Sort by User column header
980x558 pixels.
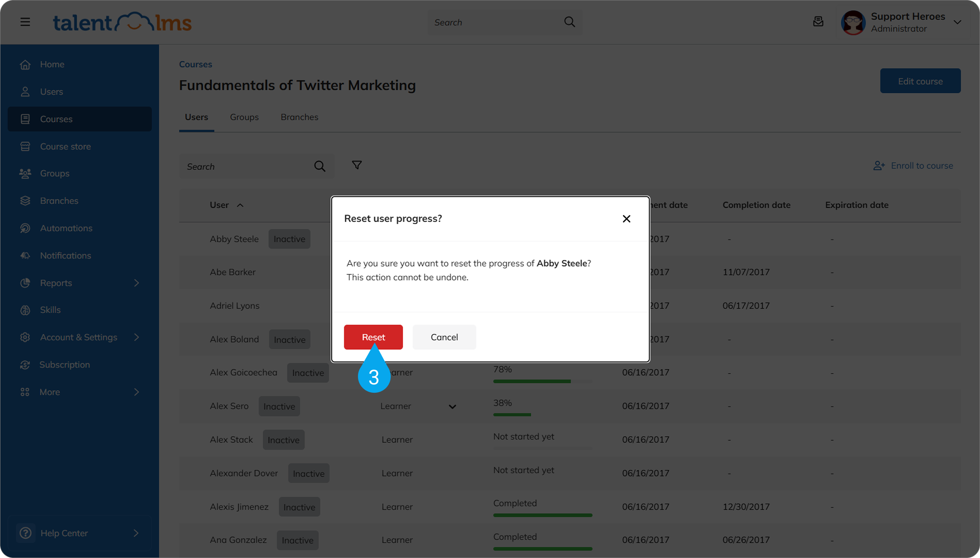click(x=226, y=205)
